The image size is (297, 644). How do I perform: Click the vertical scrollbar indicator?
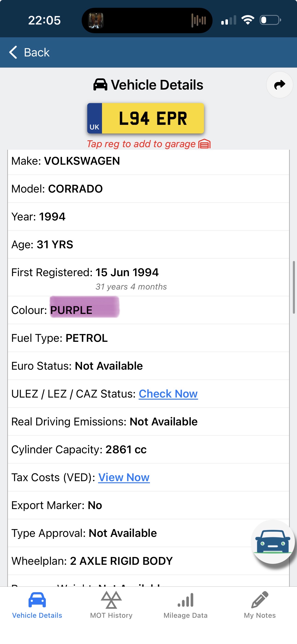click(x=294, y=287)
